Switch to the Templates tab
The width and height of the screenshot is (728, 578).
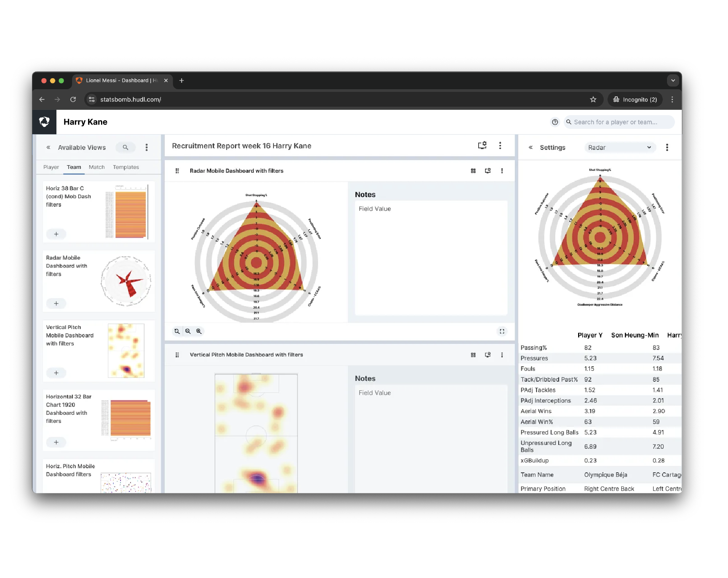coord(126,167)
